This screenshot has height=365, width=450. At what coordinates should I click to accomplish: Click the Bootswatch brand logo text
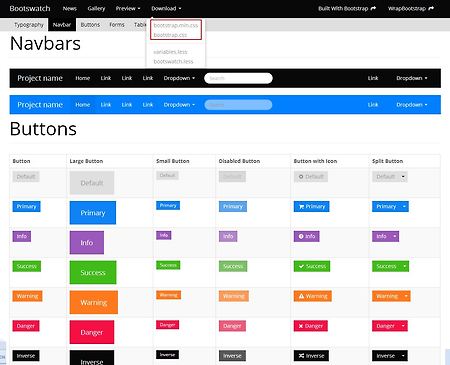click(30, 8)
